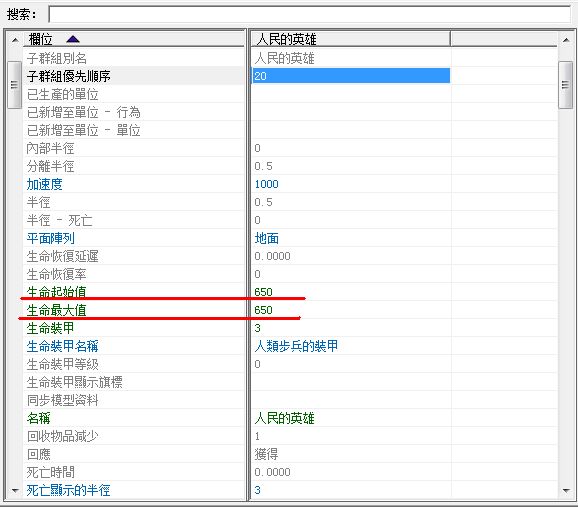Select the 同步模型資料 field
This screenshot has width=578, height=507.
tap(133, 400)
